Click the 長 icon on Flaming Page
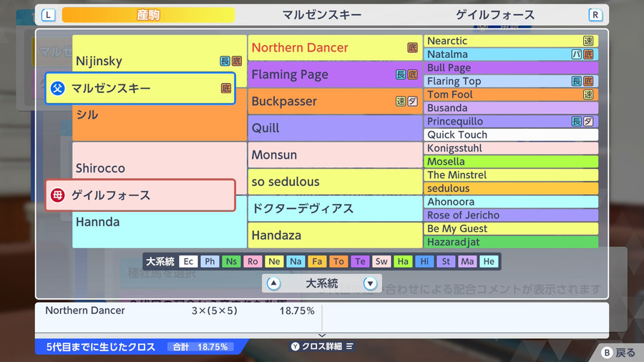This screenshot has height=362, width=644. (401, 74)
